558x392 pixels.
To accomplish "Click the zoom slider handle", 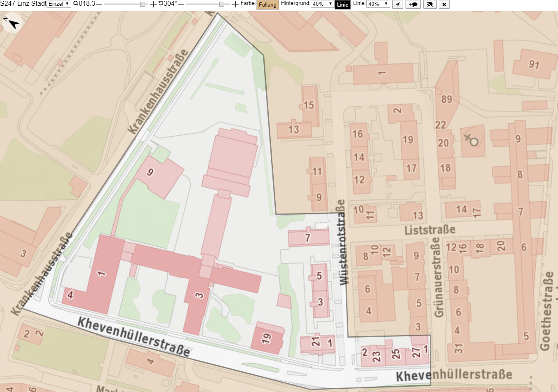I will 143,4.
